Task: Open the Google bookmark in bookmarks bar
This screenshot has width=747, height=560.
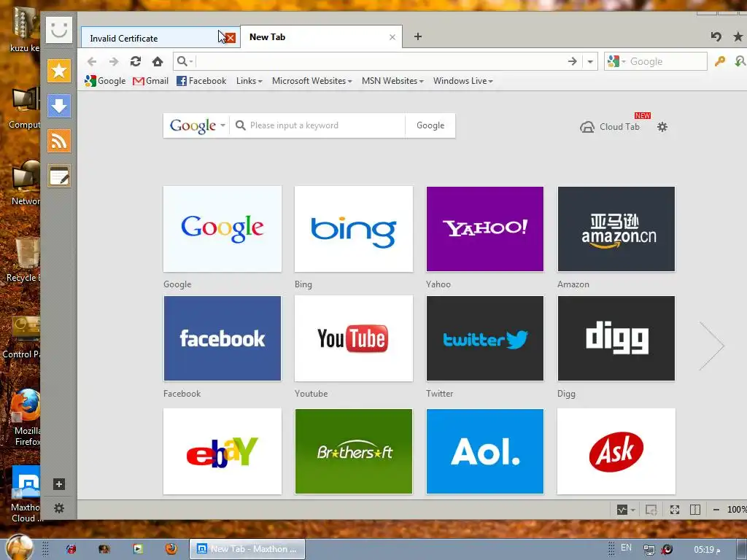Action: (x=105, y=81)
